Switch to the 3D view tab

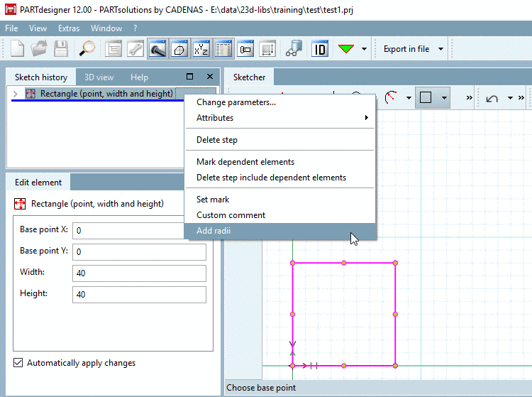coord(99,77)
